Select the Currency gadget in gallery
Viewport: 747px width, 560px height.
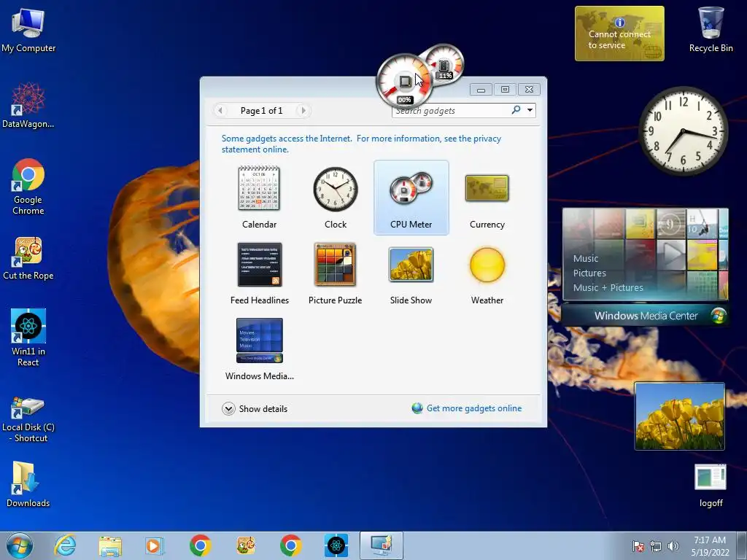coord(487,197)
